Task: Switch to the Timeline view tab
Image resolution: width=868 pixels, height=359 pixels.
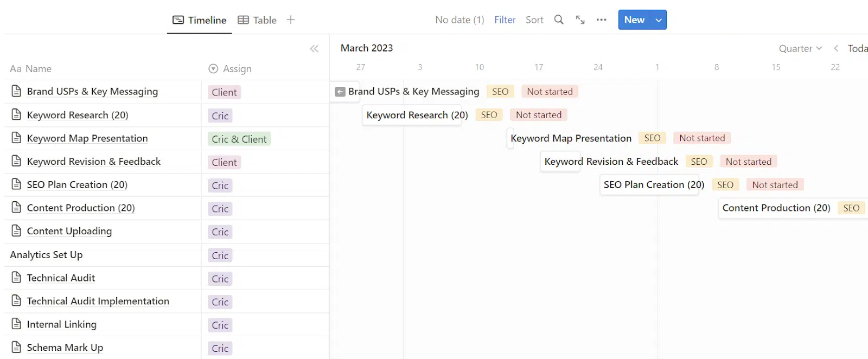Action: (200, 20)
